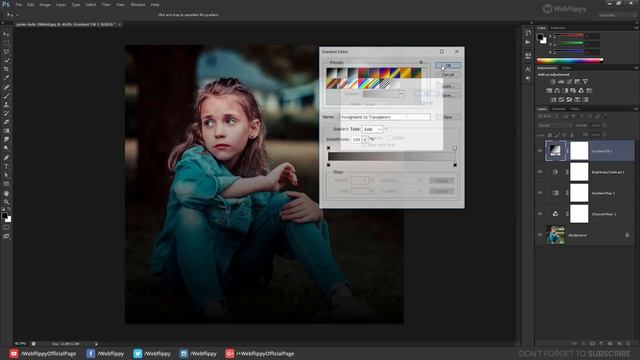The width and height of the screenshot is (640, 360).
Task: Click the Save button in Gradient Editor
Action: coord(448,95)
